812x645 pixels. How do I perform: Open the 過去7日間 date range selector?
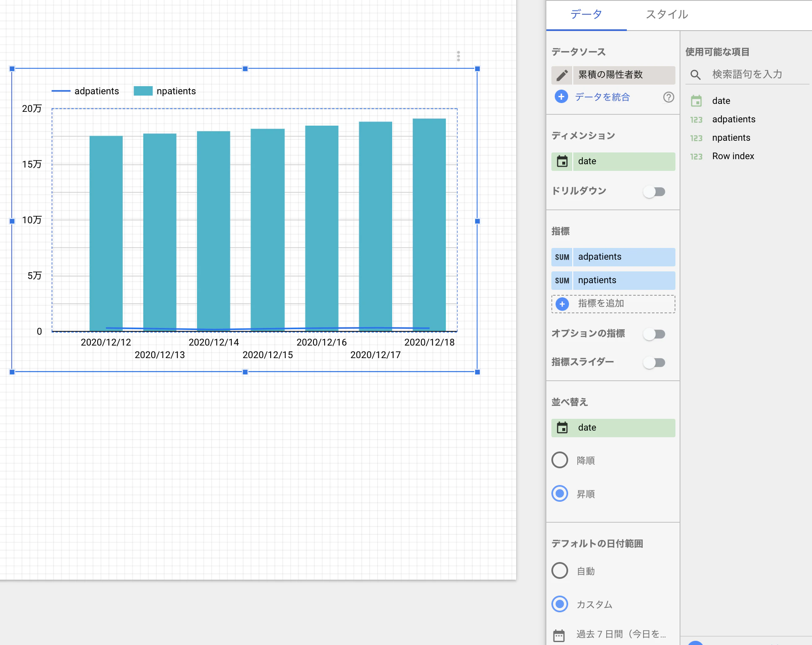[621, 634]
